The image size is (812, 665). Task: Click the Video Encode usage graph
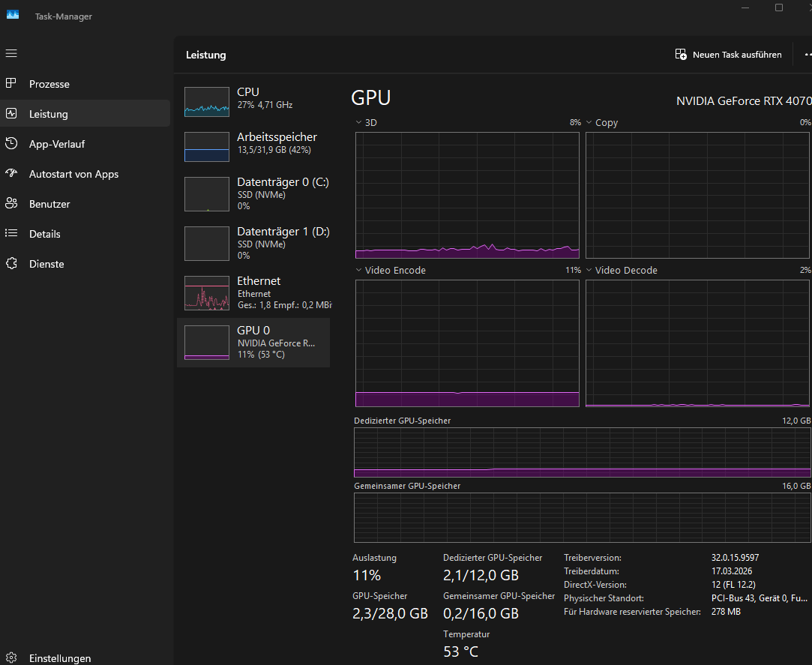(x=467, y=343)
